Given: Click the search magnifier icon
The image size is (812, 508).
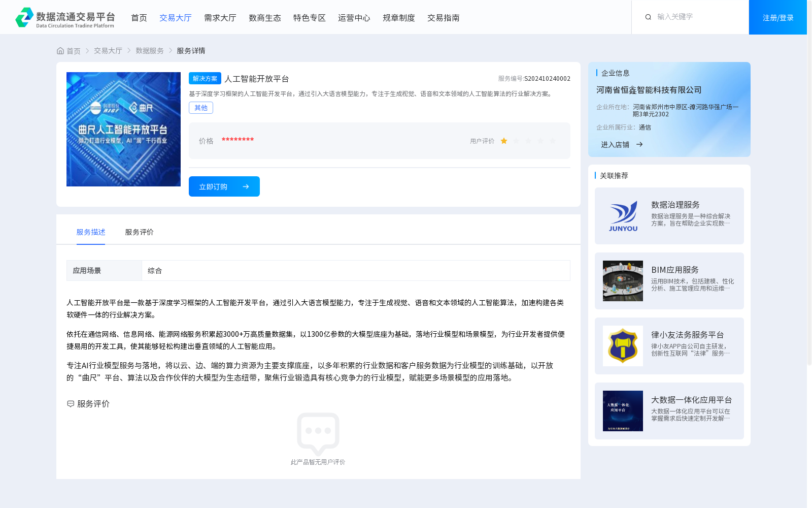Looking at the screenshot, I should (x=648, y=17).
